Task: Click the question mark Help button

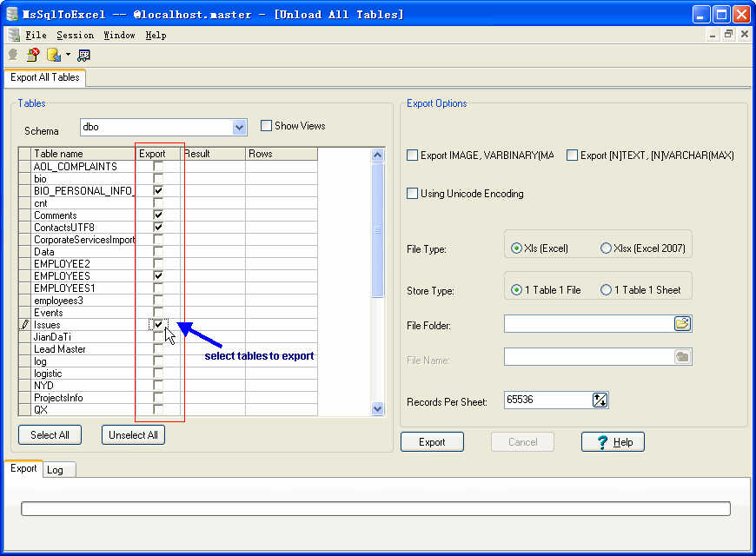Action: click(613, 441)
